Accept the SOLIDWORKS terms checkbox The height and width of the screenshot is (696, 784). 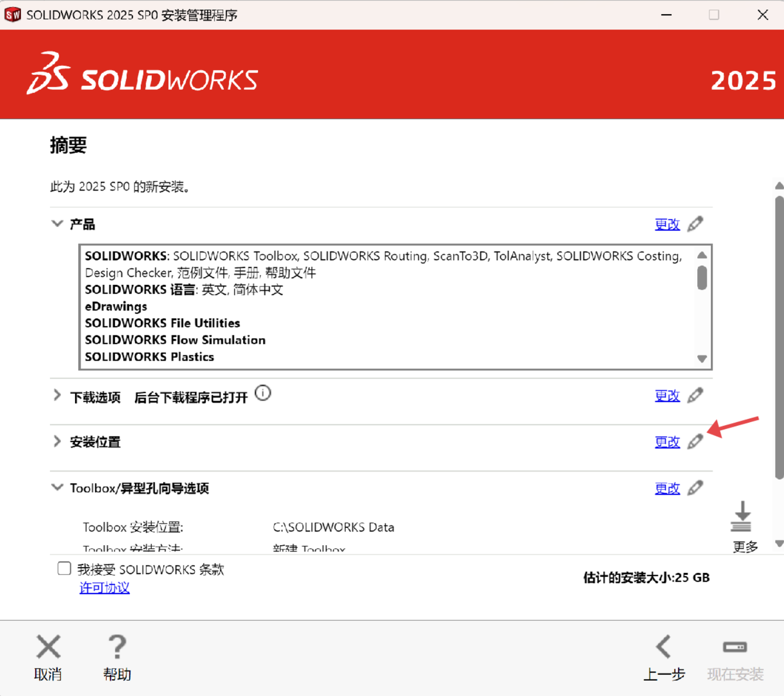64,569
